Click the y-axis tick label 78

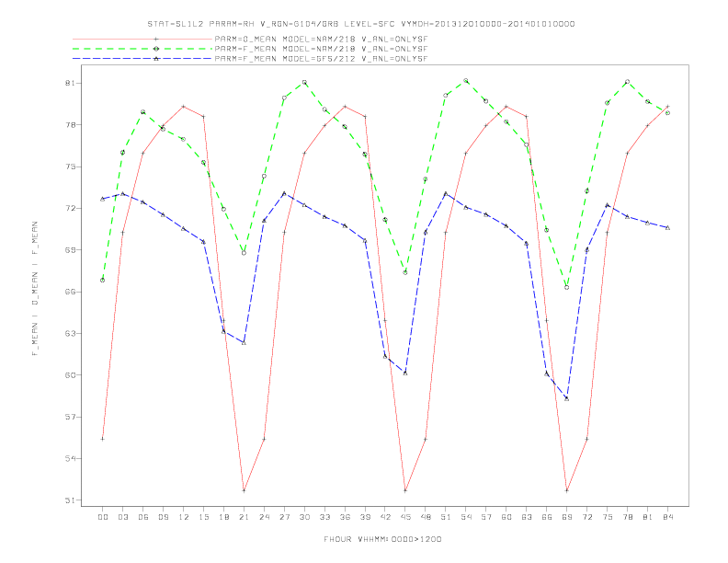pos(70,125)
